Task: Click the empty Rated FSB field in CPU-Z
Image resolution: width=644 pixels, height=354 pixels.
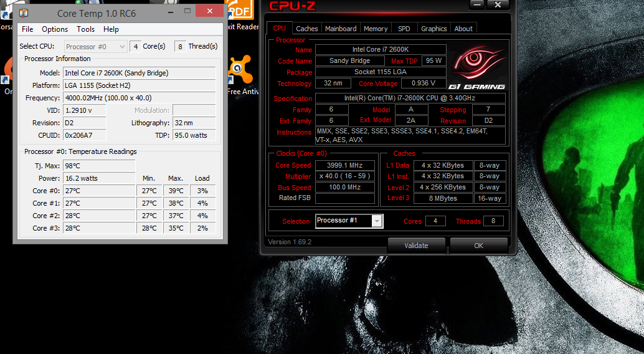Action: tap(344, 198)
